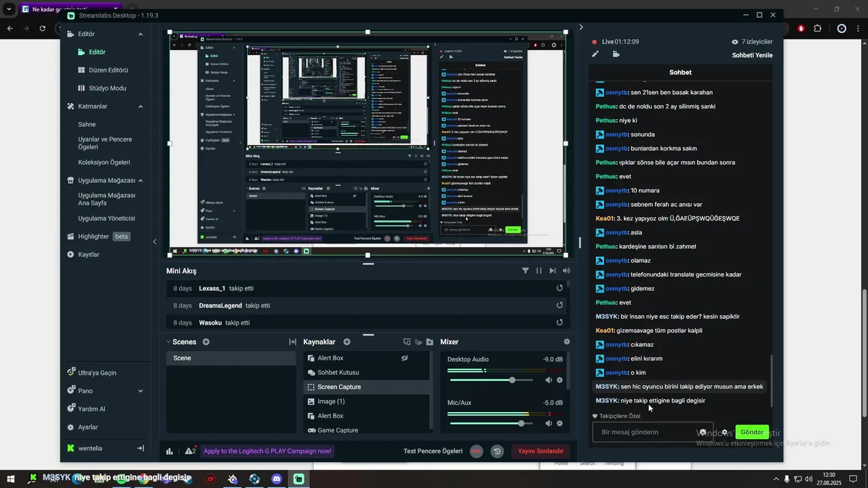Image resolution: width=868 pixels, height=488 pixels.
Task: Add a new scene with plus icon
Action: (x=206, y=342)
